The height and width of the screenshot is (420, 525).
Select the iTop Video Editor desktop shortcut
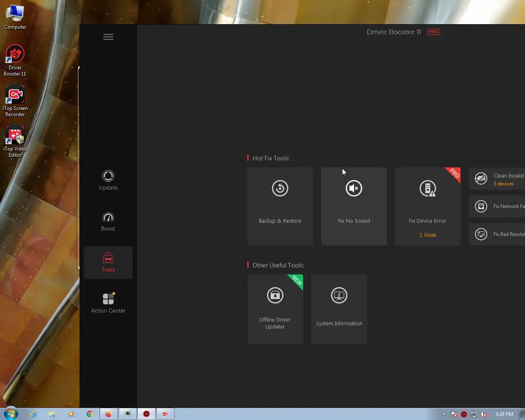15,142
